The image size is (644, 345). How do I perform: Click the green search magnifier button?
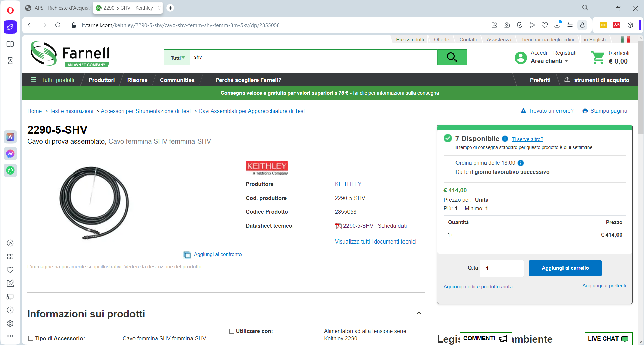click(452, 57)
